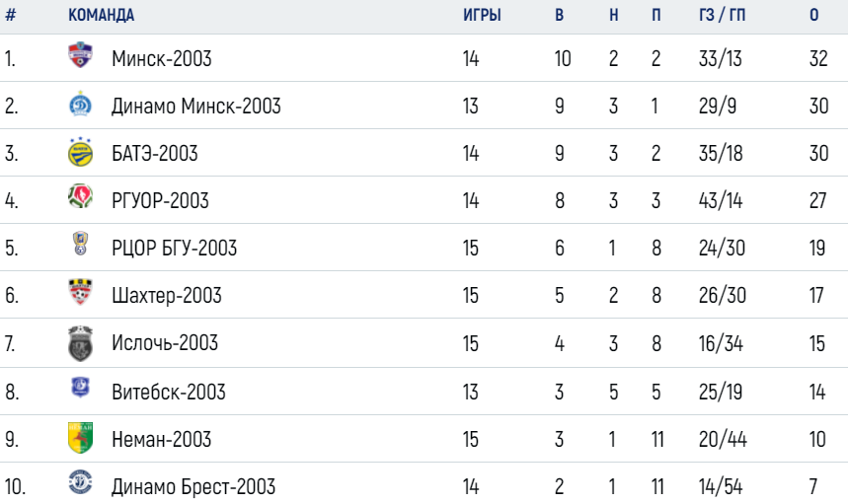Sort by the КОМАНДА column header

tap(101, 15)
